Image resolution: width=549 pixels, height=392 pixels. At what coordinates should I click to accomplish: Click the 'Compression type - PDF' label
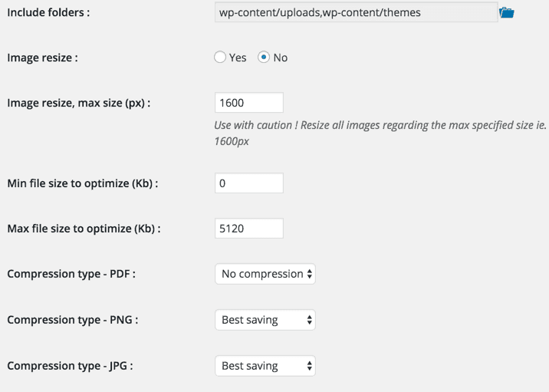(x=71, y=274)
